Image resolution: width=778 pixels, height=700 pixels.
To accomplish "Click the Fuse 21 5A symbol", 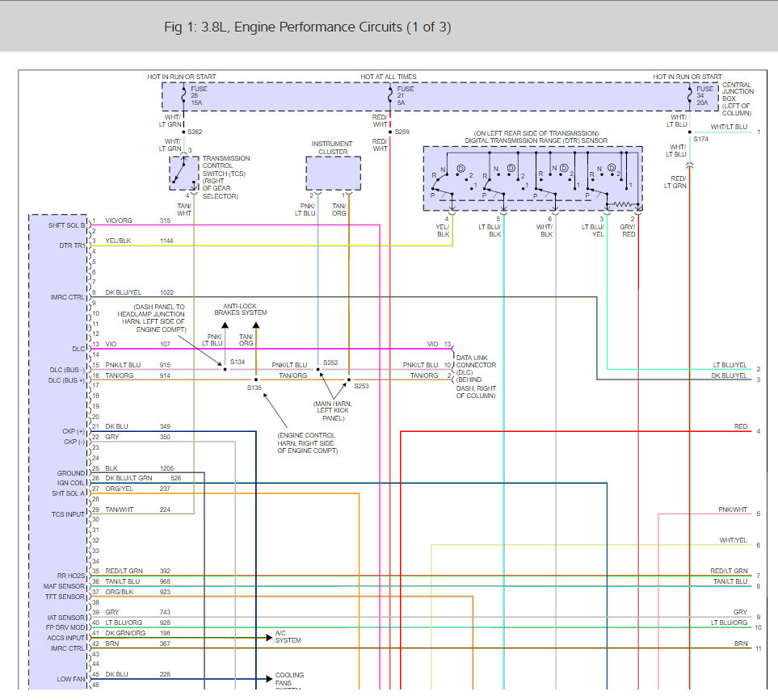I will pyautogui.click(x=389, y=95).
